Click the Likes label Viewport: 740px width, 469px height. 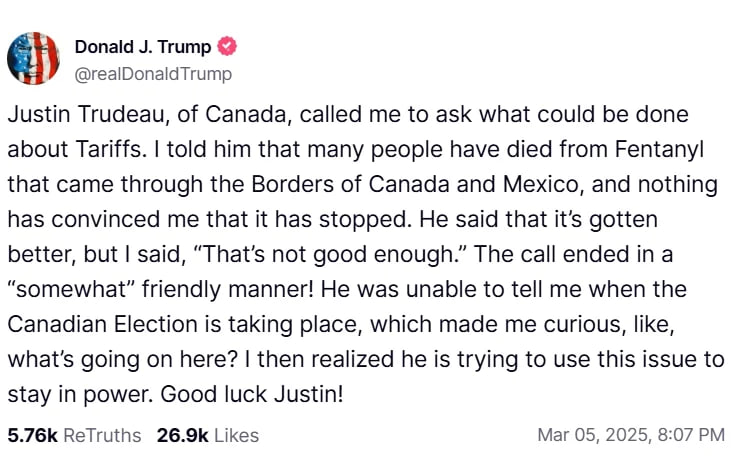pos(236,435)
